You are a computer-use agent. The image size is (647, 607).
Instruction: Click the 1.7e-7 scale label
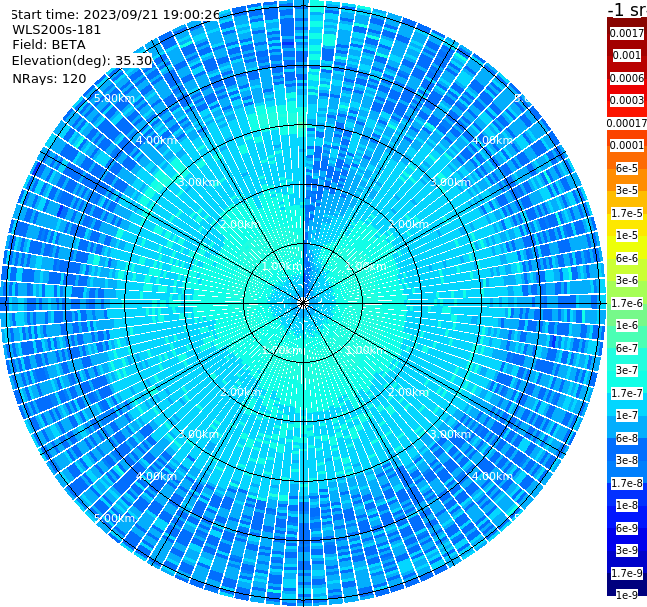tap(626, 393)
